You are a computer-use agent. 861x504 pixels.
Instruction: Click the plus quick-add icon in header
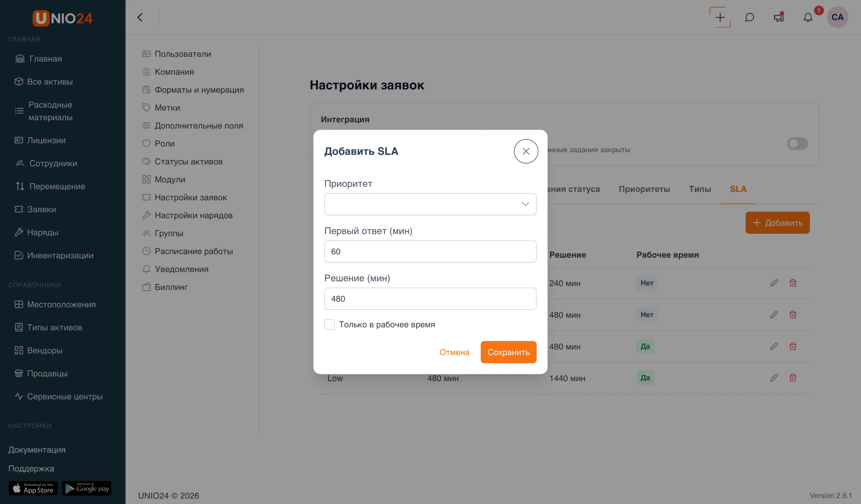click(x=720, y=17)
